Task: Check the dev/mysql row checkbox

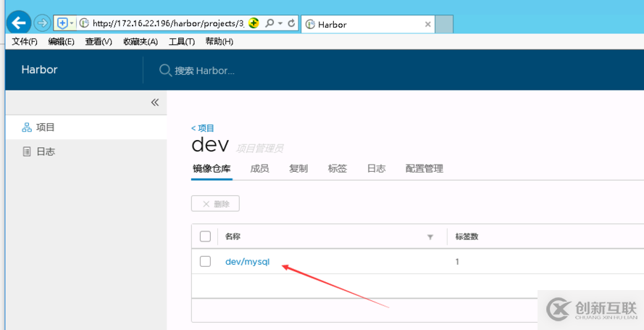Action: [x=205, y=261]
